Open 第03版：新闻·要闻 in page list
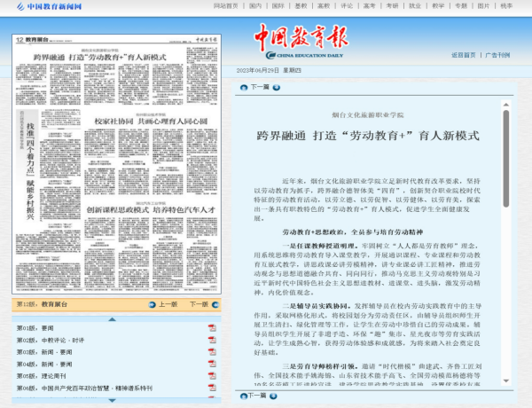 (44, 352)
